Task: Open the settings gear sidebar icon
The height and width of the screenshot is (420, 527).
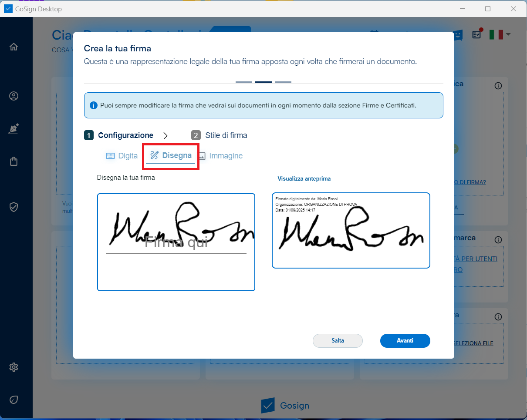Action: tap(14, 367)
